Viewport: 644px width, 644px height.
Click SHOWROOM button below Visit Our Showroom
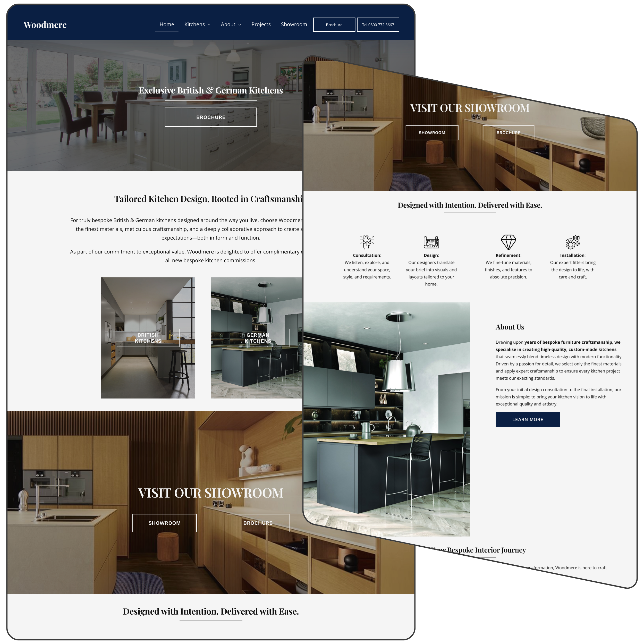pos(164,523)
